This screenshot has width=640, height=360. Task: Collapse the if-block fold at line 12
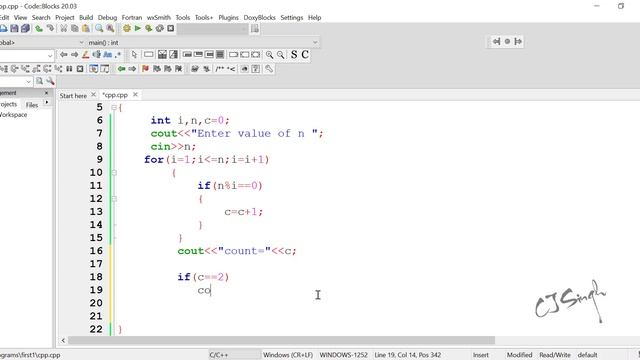(x=114, y=199)
